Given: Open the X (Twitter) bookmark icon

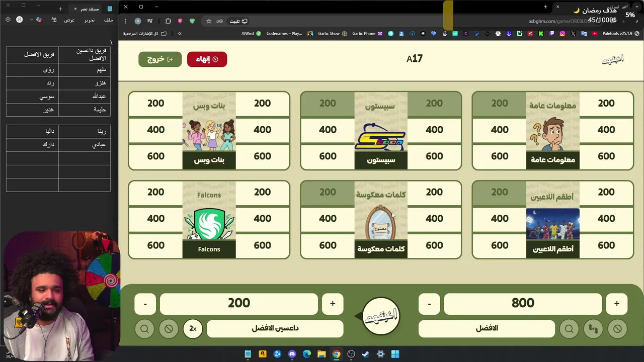Looking at the screenshot, I should (573, 34).
